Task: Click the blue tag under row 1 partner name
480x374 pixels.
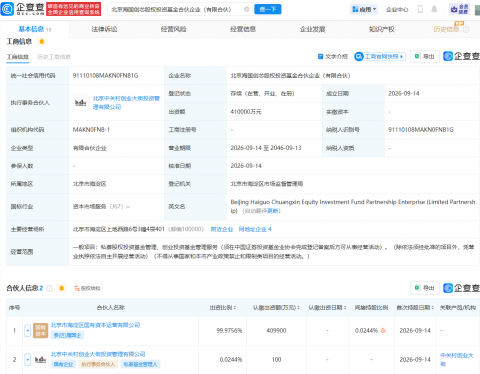Action: click(x=68, y=335)
